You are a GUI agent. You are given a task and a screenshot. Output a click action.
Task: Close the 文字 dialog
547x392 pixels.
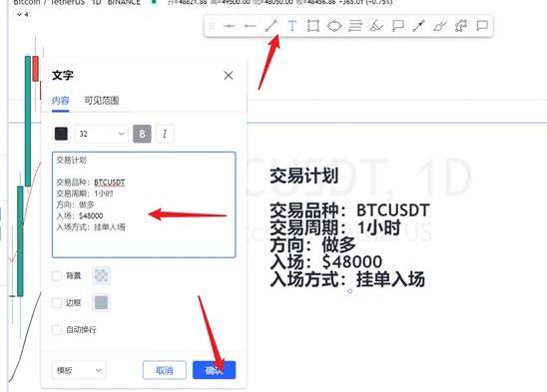tap(229, 75)
